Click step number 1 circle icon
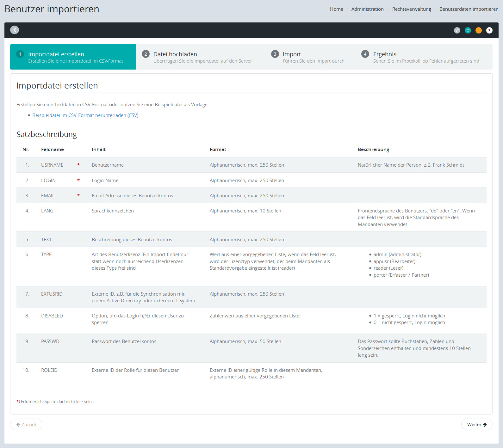This screenshot has height=448, width=503. coord(20,54)
